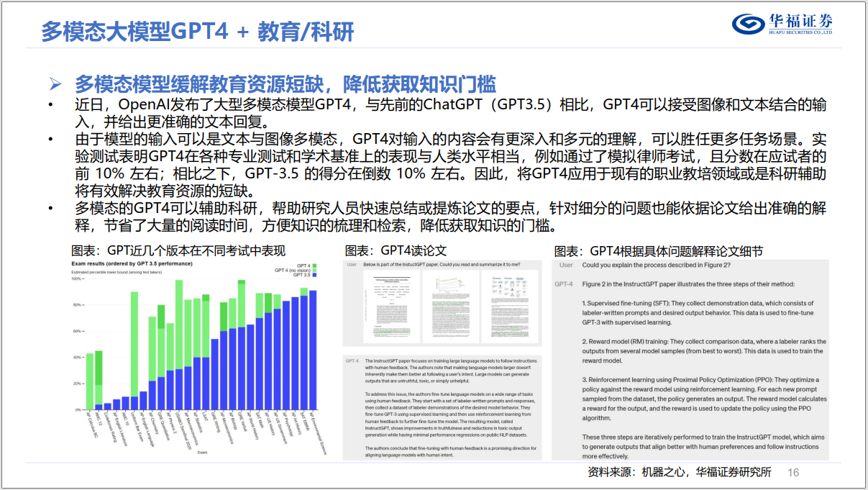Click the page number 16
Viewport: 868px width, 490px height.
794,473
